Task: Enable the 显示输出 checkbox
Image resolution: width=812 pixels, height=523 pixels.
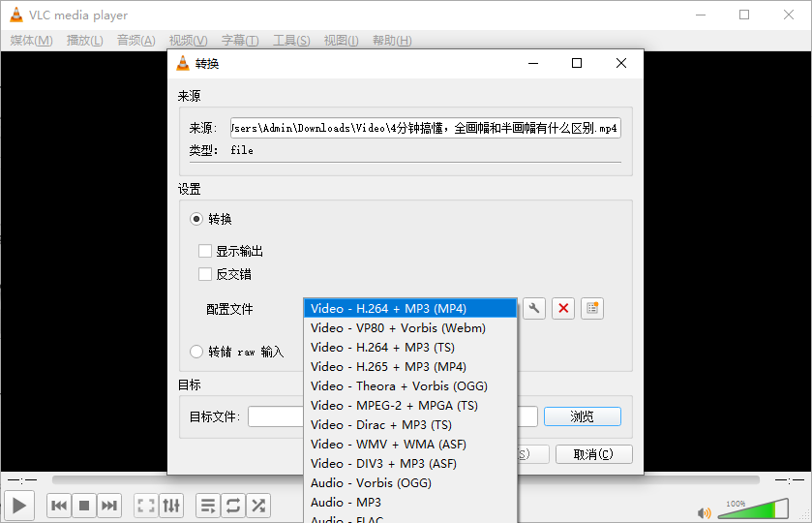Action: (x=205, y=251)
